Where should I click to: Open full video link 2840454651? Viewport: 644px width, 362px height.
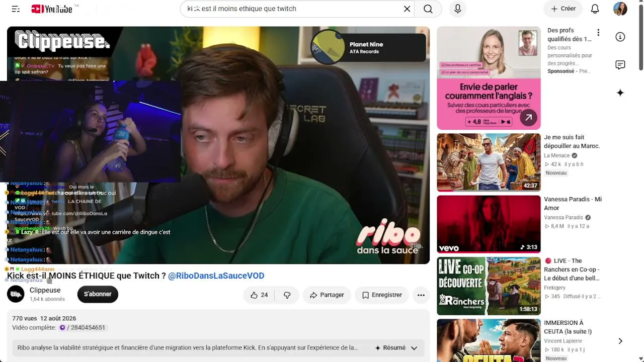[x=83, y=327]
